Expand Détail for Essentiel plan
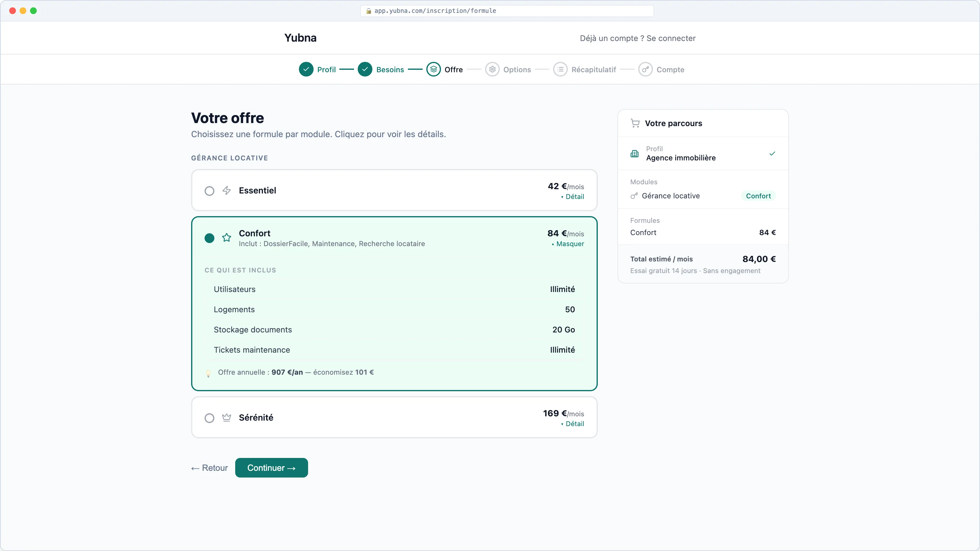980x551 pixels. point(573,197)
